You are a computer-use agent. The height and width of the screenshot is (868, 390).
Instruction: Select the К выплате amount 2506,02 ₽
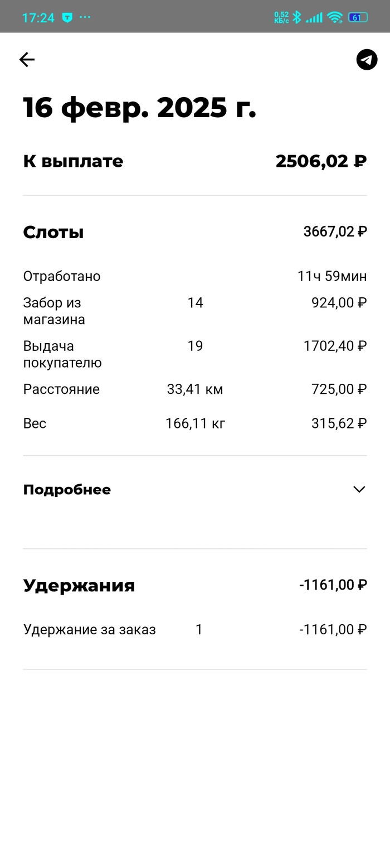point(321,161)
